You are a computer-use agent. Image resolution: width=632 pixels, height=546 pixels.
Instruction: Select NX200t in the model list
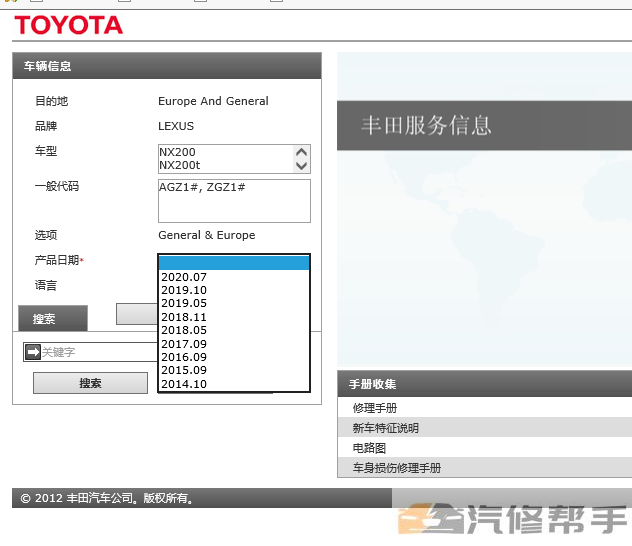180,165
